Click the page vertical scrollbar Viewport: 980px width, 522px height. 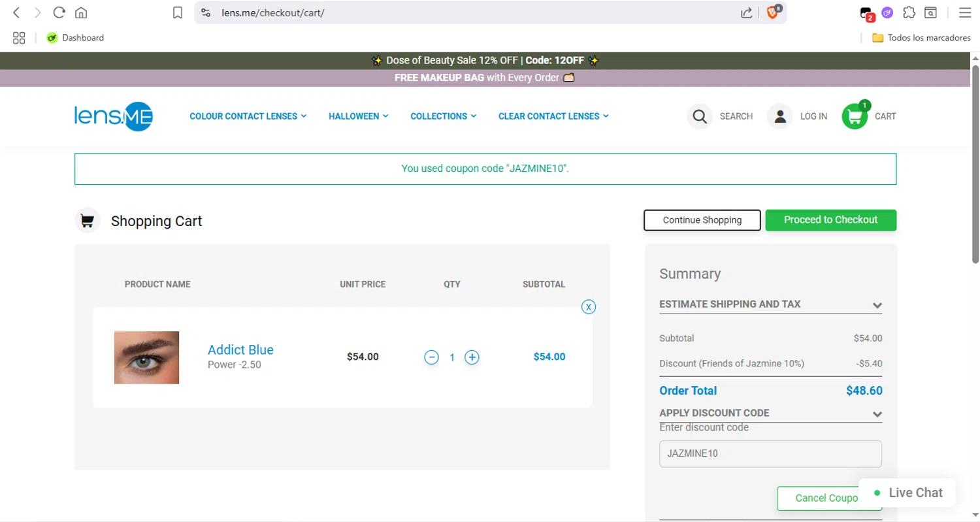(x=975, y=163)
